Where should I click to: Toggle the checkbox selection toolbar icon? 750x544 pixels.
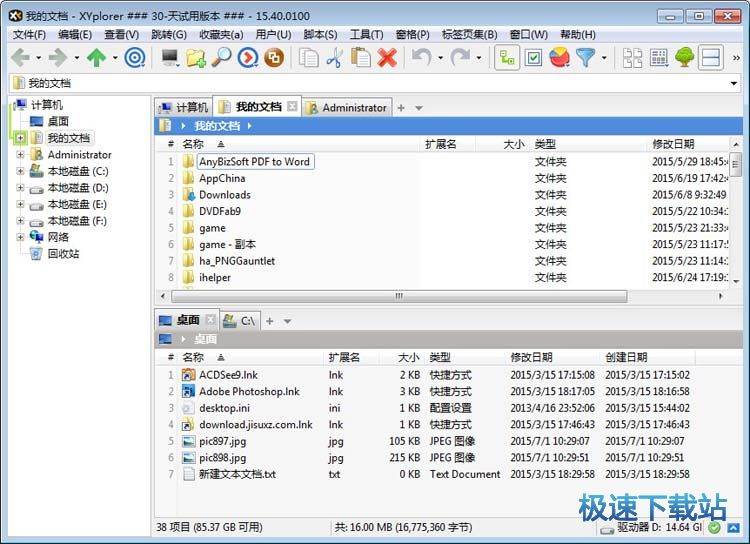pyautogui.click(x=534, y=58)
